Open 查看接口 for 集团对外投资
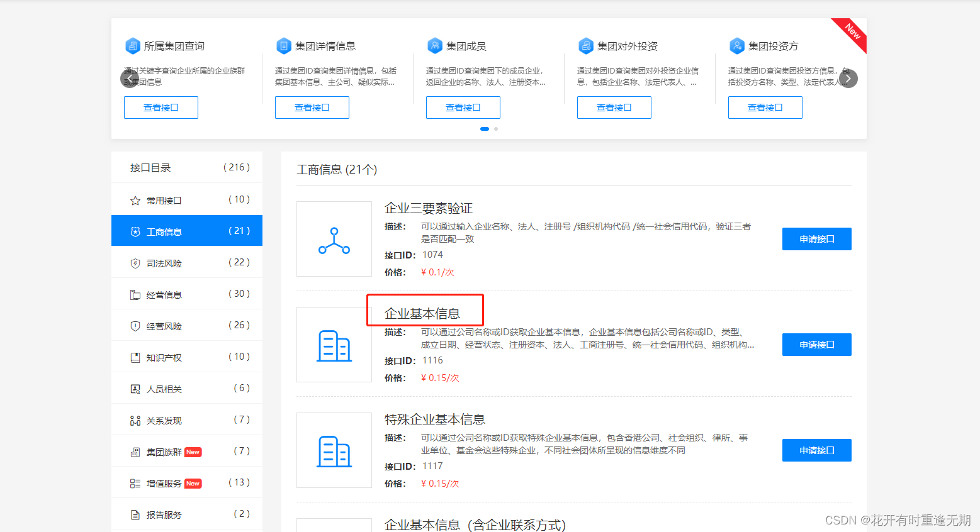 coord(614,108)
